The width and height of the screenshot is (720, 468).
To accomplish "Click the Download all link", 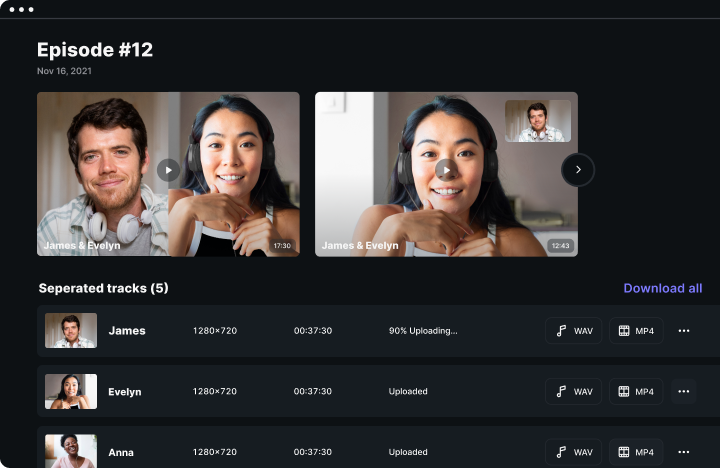I will pyautogui.click(x=662, y=288).
